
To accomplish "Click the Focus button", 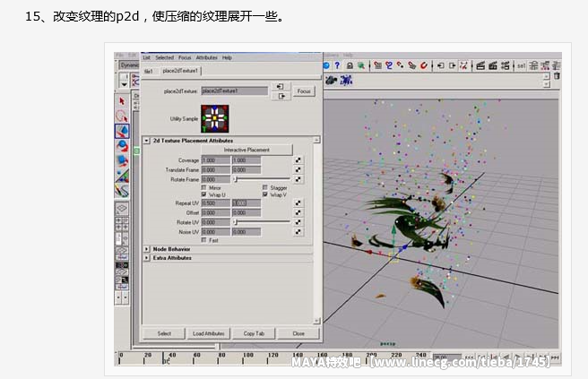I will [304, 91].
